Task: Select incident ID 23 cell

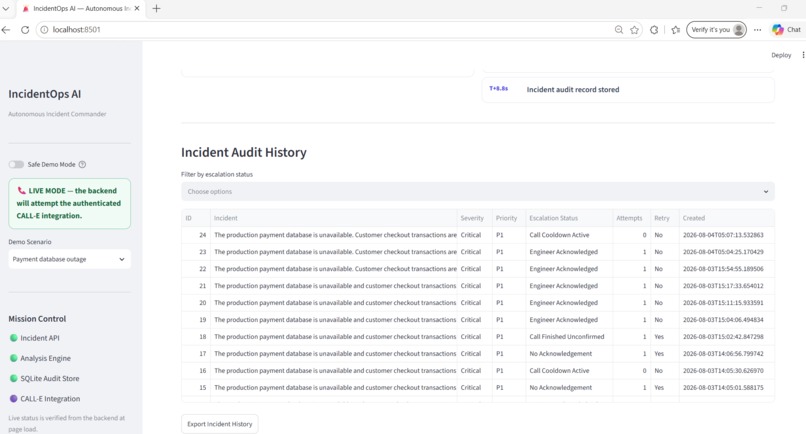Action: 196,252
